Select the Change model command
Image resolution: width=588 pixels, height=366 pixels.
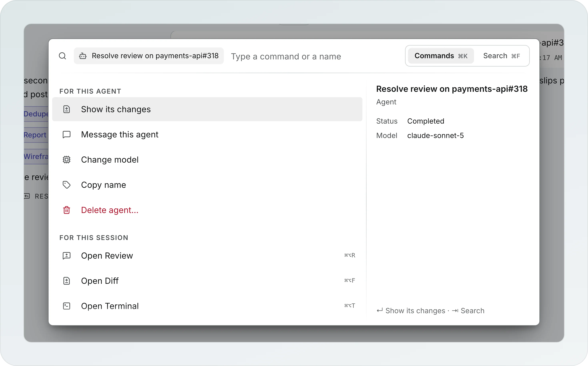pyautogui.click(x=207, y=160)
